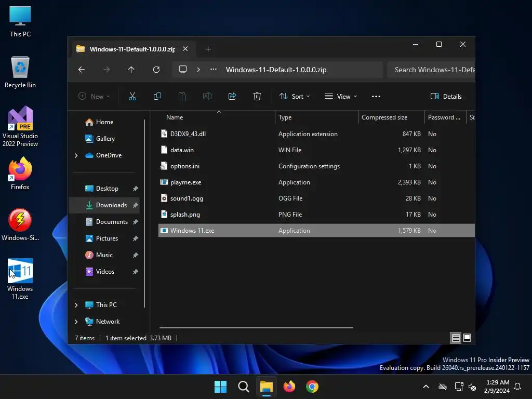Close the Windows-11-Default zip tab
Image resolution: width=532 pixels, height=399 pixels.
[185, 49]
